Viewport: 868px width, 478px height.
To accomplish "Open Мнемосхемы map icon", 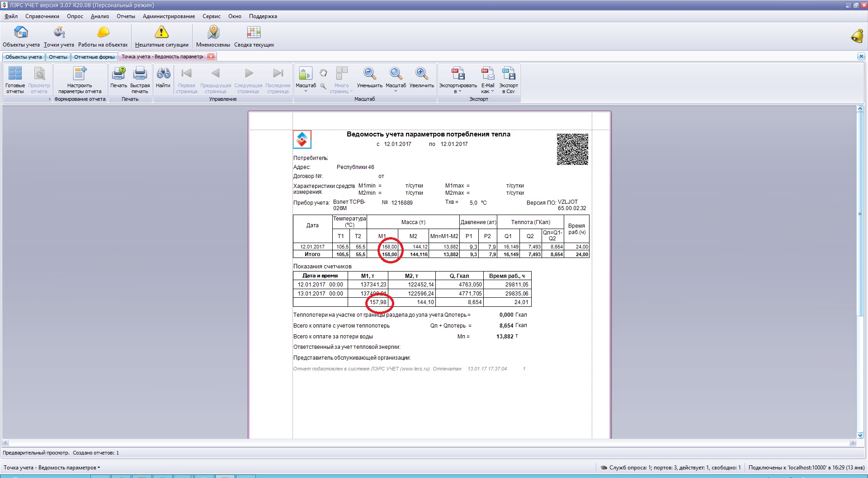I will tap(213, 33).
